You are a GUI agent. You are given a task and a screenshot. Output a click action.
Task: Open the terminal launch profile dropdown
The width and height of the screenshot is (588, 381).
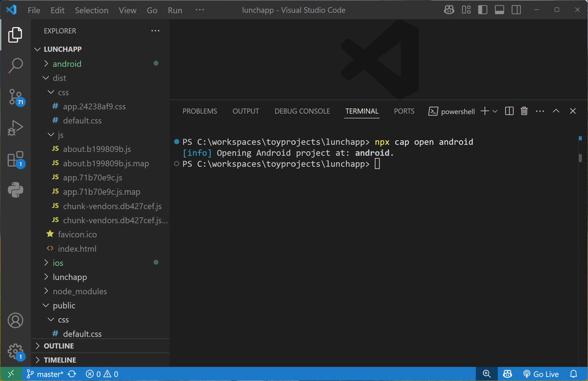click(x=495, y=111)
